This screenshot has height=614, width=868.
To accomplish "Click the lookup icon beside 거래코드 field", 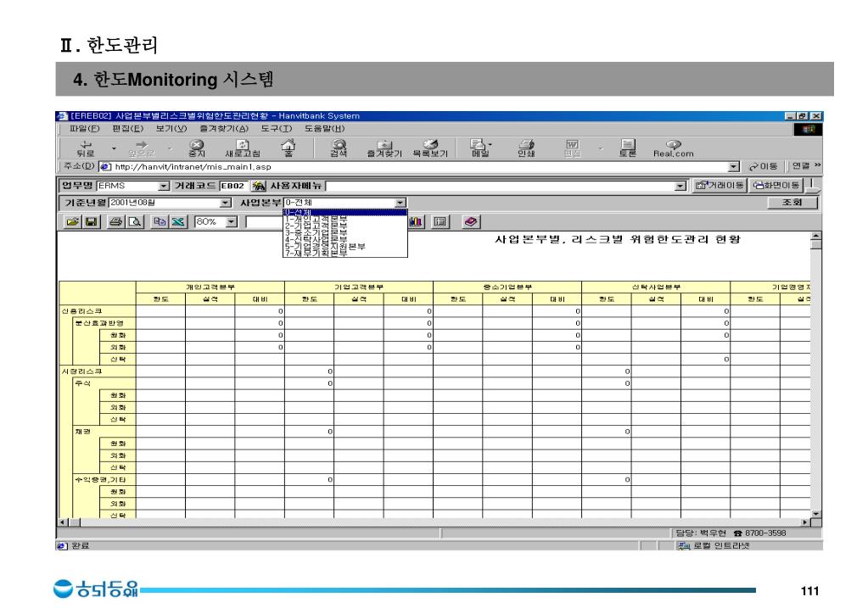I will 258,186.
